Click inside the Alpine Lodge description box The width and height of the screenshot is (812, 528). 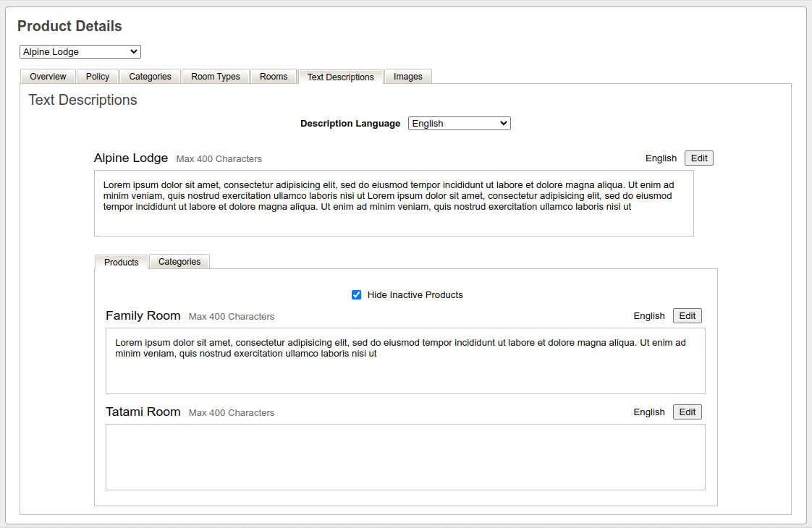tap(394, 203)
